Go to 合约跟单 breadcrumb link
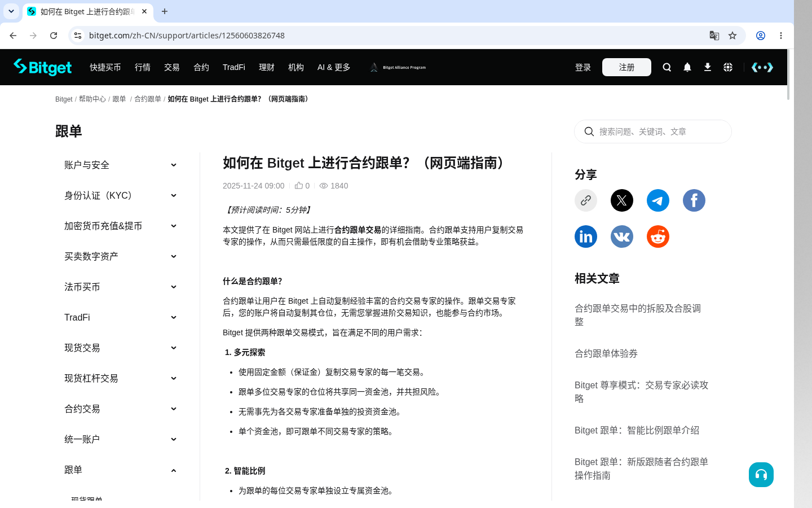Image resolution: width=812 pixels, height=508 pixels. (x=148, y=99)
